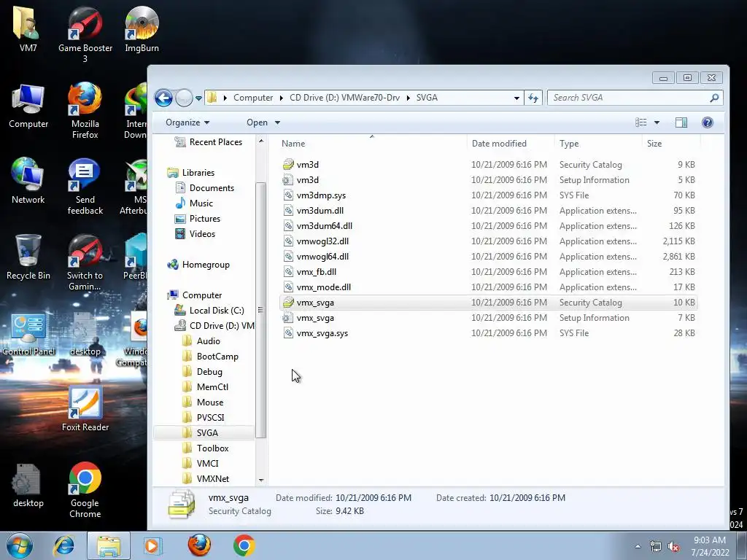Open Pictures library

click(198, 218)
